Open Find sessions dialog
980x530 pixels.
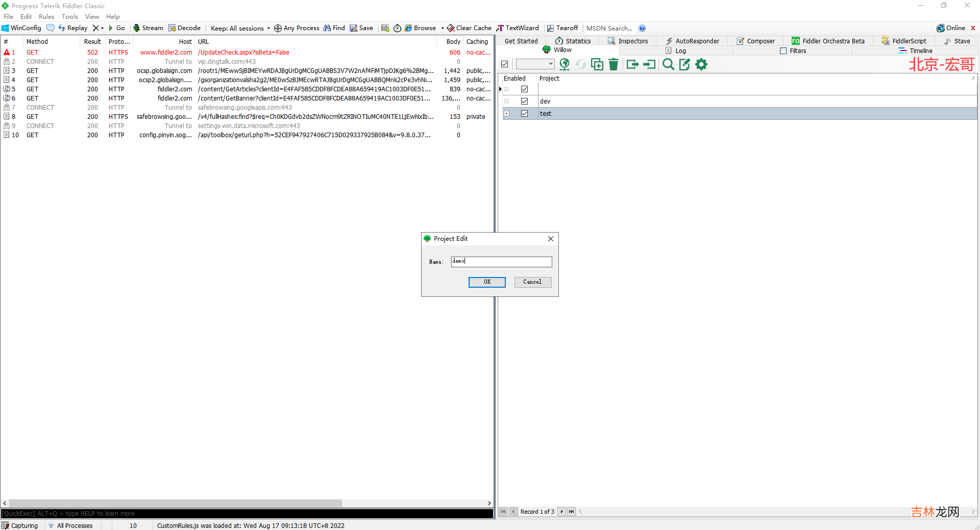click(x=334, y=28)
